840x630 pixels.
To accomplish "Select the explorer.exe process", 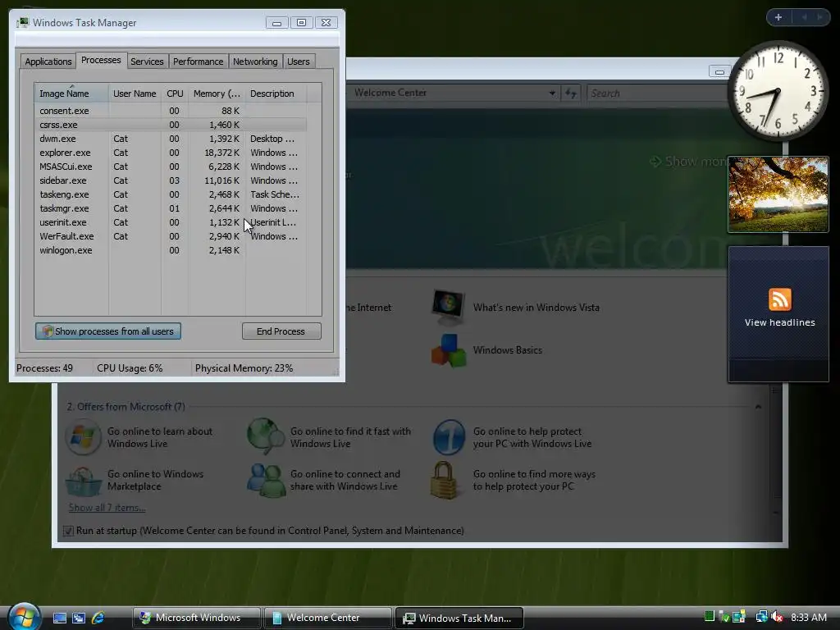I will pos(171,153).
